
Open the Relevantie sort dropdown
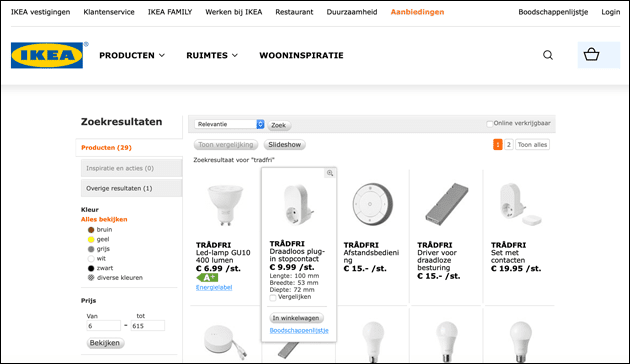(229, 125)
